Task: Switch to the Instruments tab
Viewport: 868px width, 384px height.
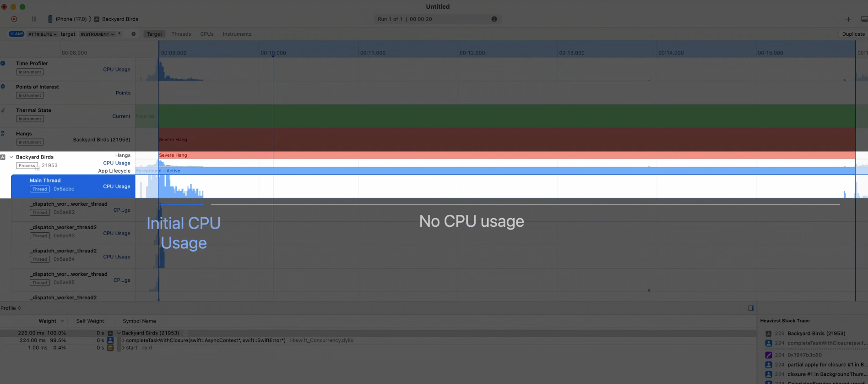Action: 237,34
